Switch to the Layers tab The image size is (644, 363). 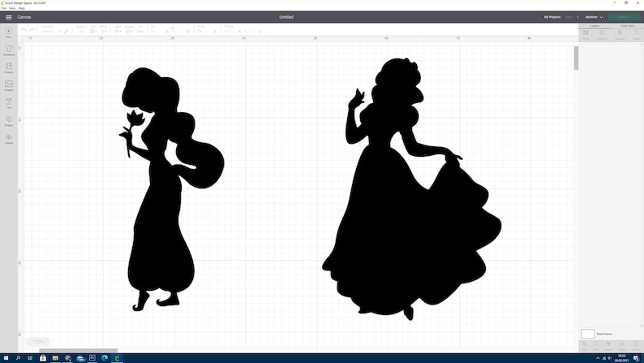[595, 26]
